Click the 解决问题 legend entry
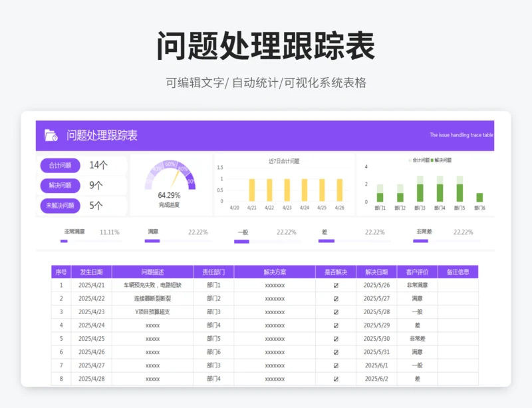532x408 pixels. pos(441,160)
